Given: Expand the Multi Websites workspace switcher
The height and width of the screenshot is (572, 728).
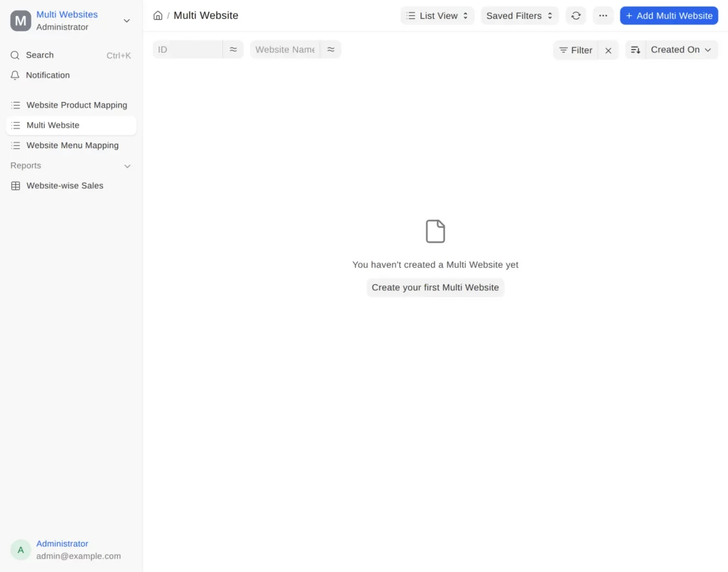Looking at the screenshot, I should [x=127, y=21].
